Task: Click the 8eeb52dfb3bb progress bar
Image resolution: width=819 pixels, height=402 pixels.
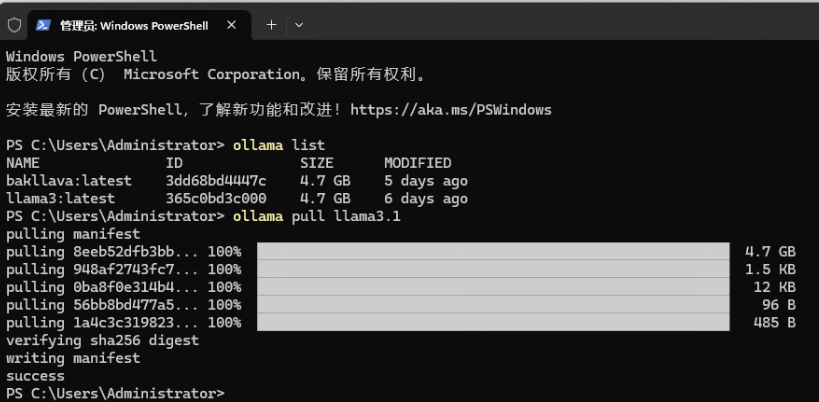Action: [x=492, y=251]
